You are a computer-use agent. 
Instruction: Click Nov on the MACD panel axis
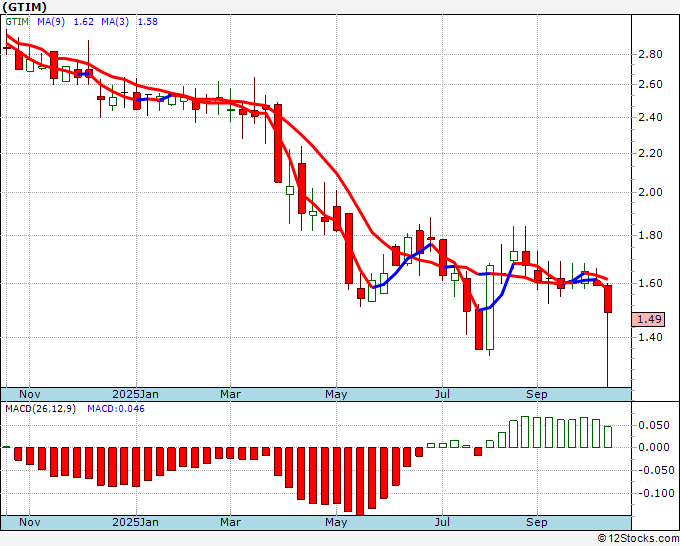click(29, 522)
